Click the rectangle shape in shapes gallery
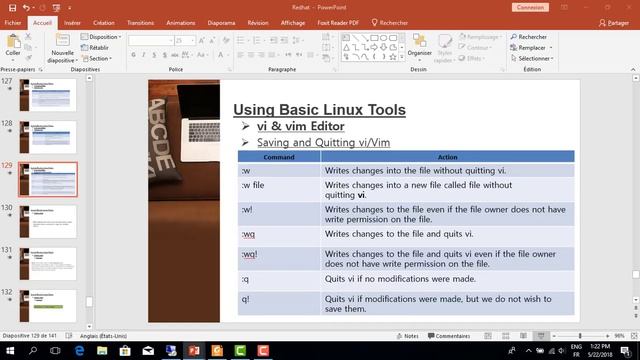 (x=374, y=38)
